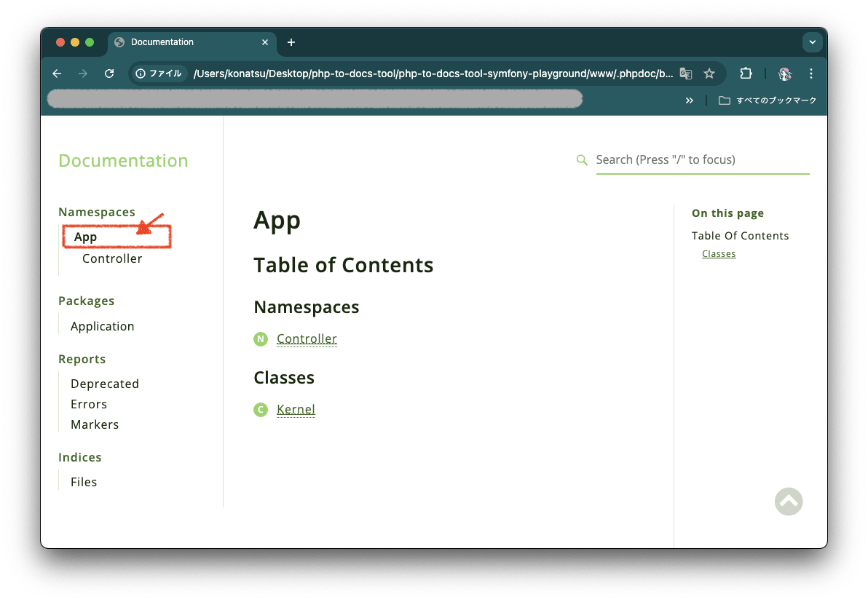
Task: Click the Reports sidebar heading
Action: click(82, 359)
